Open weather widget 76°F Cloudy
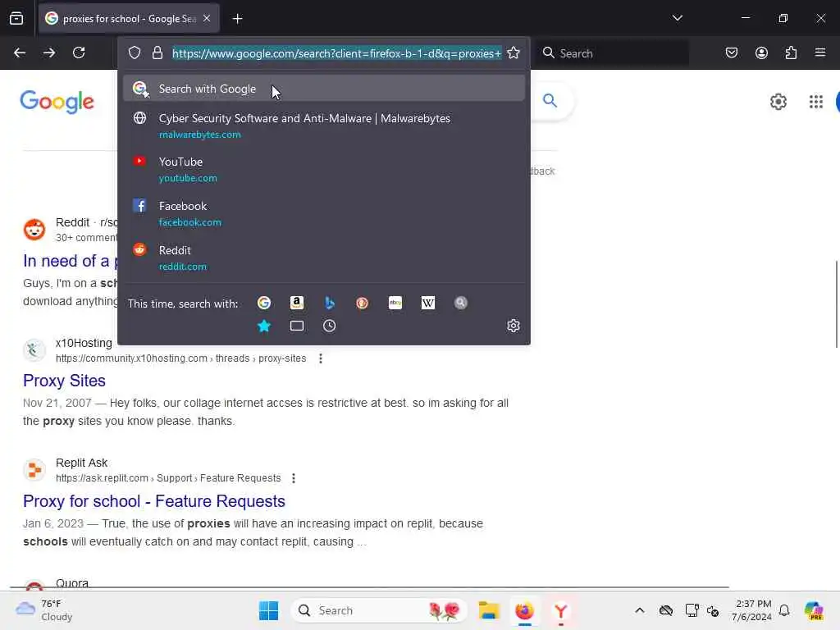The width and height of the screenshot is (840, 630). [x=44, y=610]
